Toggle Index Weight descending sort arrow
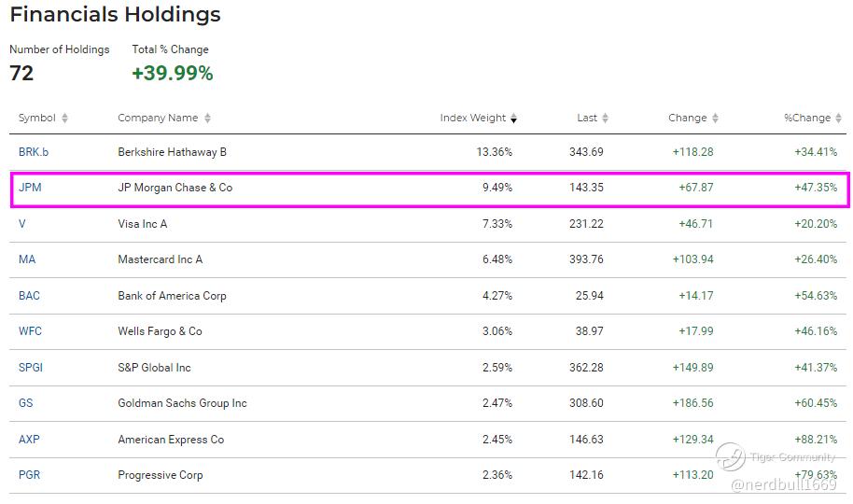 pyautogui.click(x=513, y=119)
